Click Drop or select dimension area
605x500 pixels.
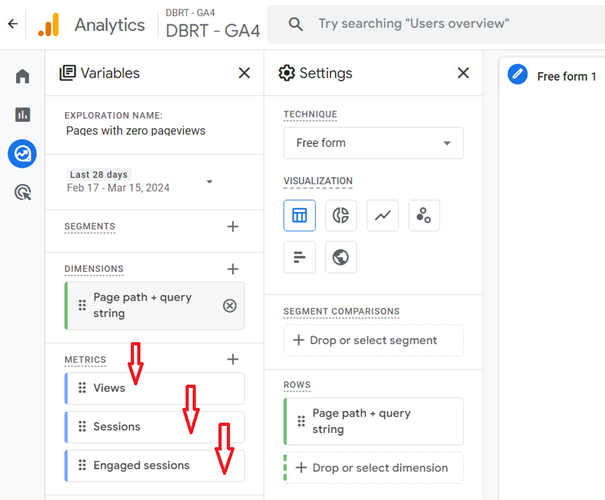(x=374, y=468)
